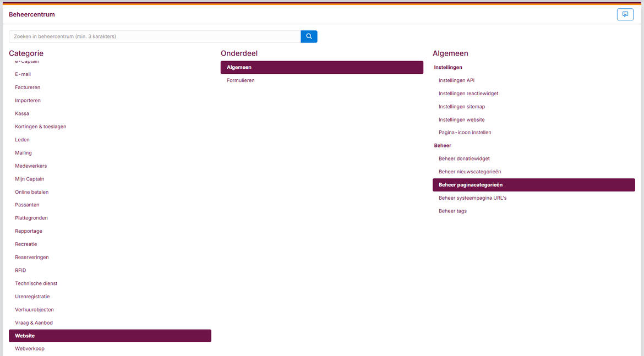The image size is (644, 356).
Task: Open Beheer nieuwscategorieën
Action: click(x=470, y=171)
